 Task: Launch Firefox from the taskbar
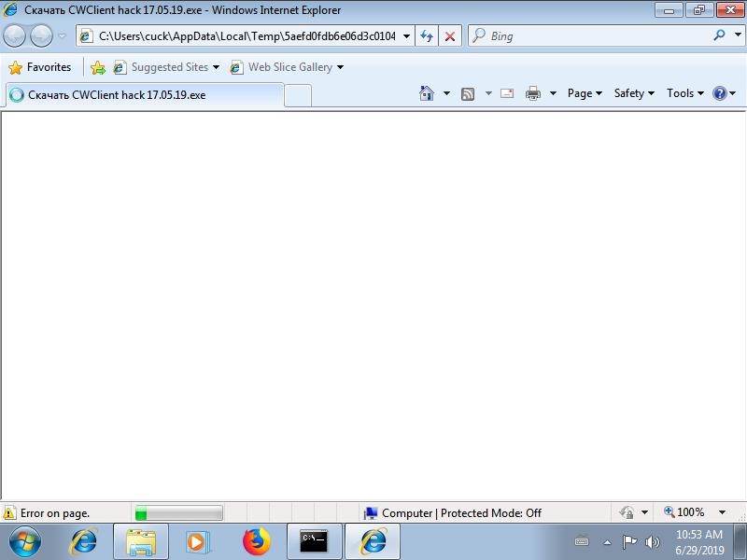tap(256, 541)
